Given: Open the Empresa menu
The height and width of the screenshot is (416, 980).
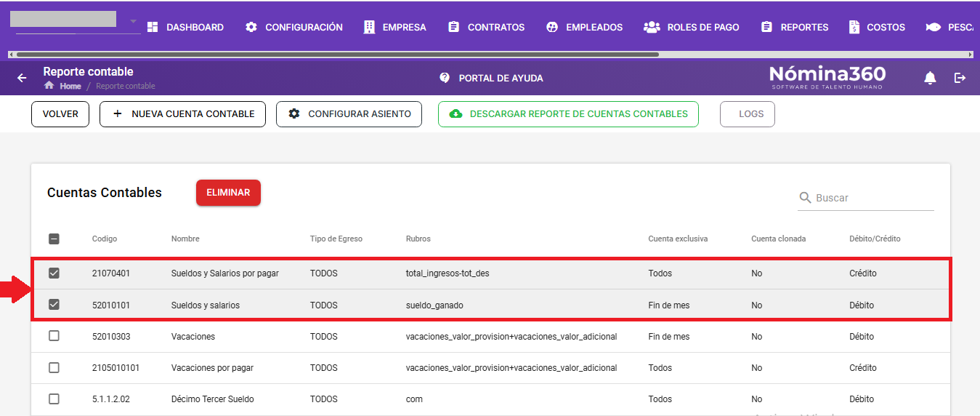Looking at the screenshot, I should pos(395,27).
